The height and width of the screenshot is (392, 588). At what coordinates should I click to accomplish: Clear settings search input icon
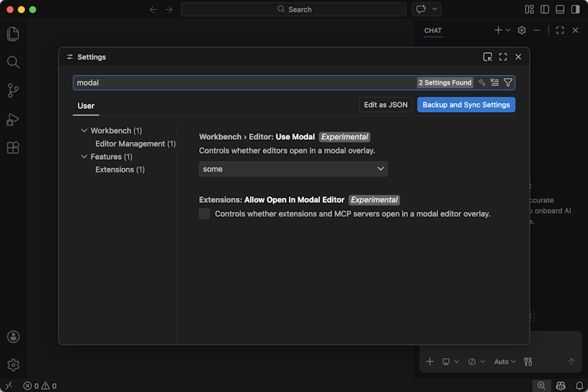[x=495, y=82]
